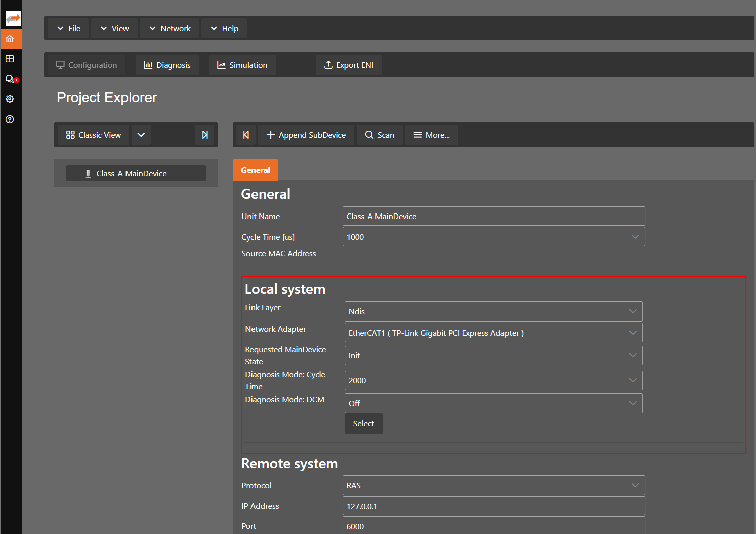
Task: Open Diagnosis Mode: Cycle Time dropdown
Action: point(493,380)
